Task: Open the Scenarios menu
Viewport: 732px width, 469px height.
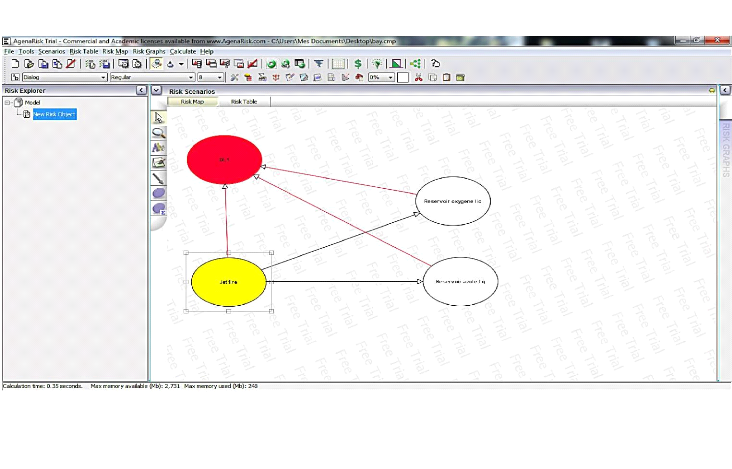Action: pyautogui.click(x=51, y=51)
